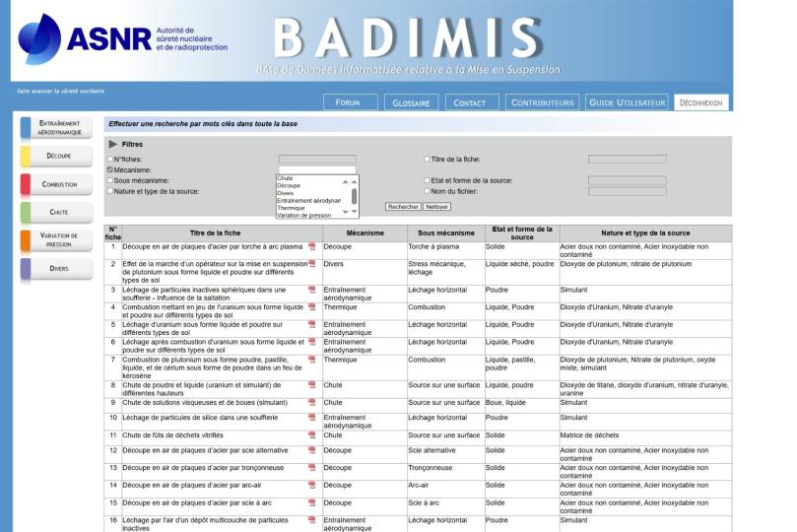The image size is (797, 532).
Task: Open PDF icon for fiche 1
Action: click(312, 246)
